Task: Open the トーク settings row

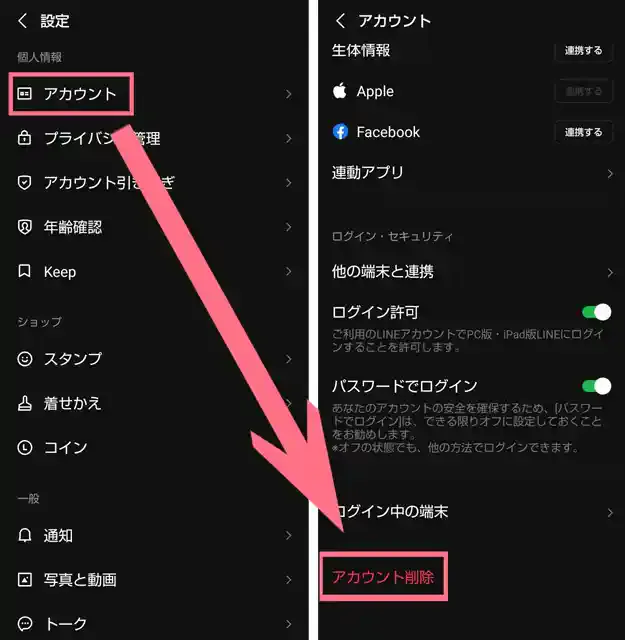Action: (x=154, y=624)
